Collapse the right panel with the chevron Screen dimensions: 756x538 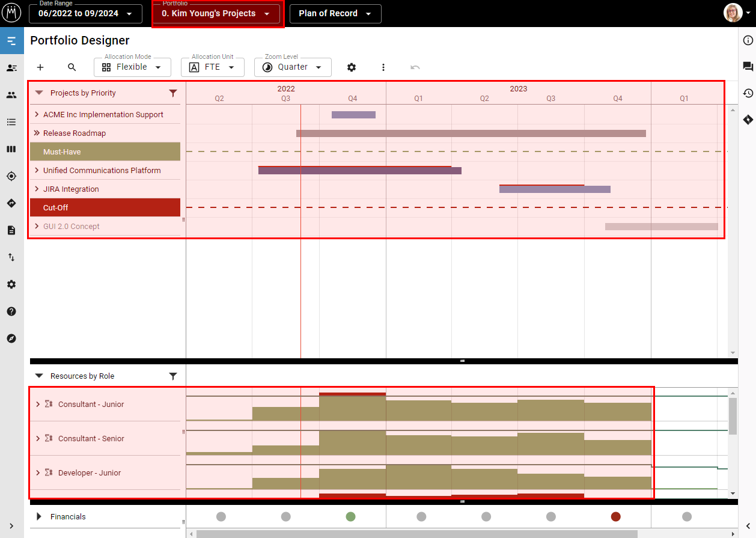748,526
